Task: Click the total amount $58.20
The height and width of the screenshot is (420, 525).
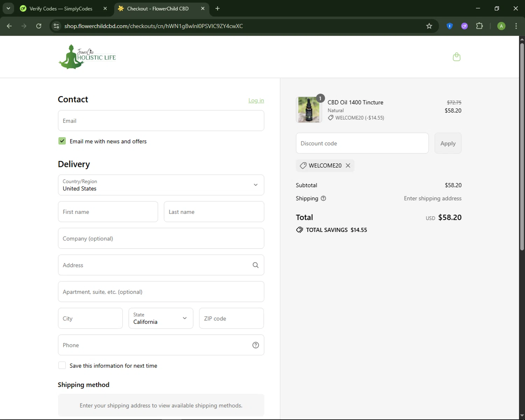Action: click(x=450, y=217)
